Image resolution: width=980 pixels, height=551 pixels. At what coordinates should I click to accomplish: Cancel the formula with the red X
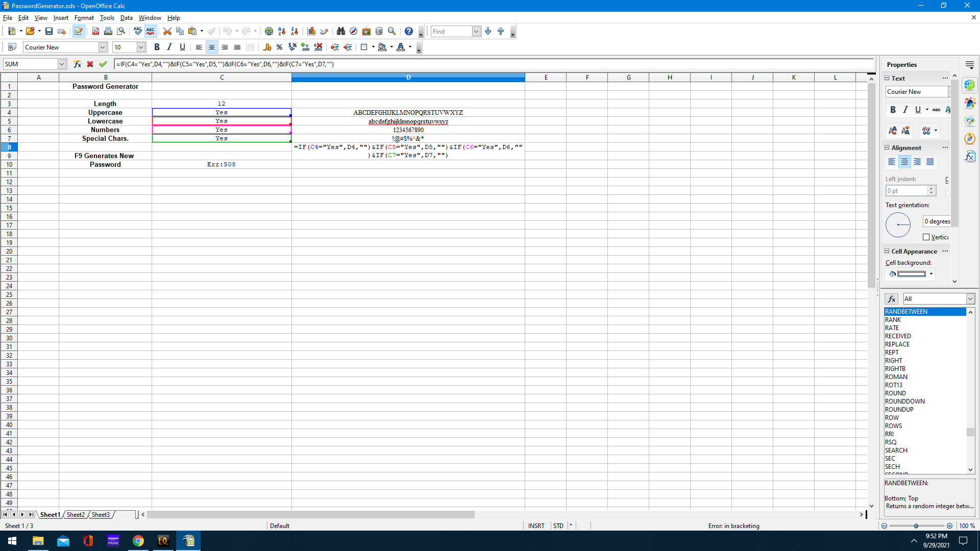[90, 64]
